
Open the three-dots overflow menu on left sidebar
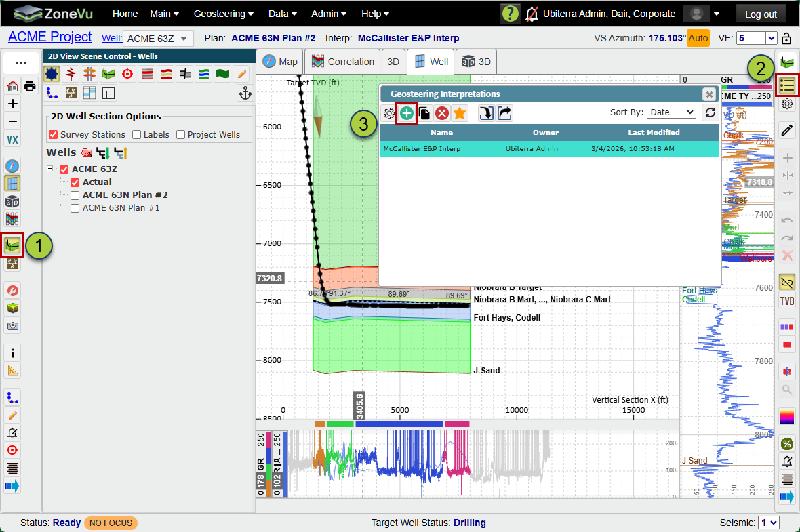coord(21,63)
